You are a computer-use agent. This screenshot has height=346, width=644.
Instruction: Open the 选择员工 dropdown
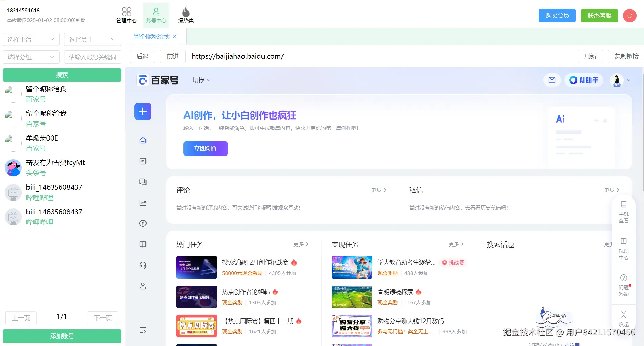[x=93, y=39]
